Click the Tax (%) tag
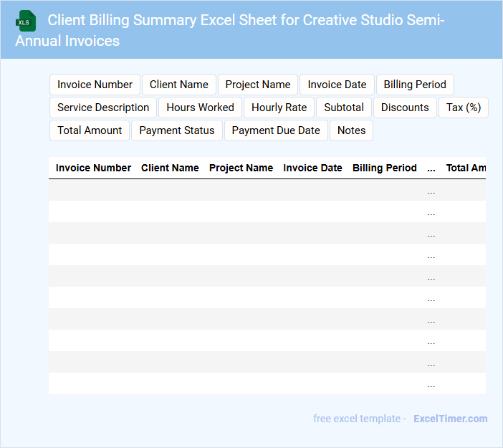Image resolution: width=503 pixels, height=448 pixels. pos(463,108)
